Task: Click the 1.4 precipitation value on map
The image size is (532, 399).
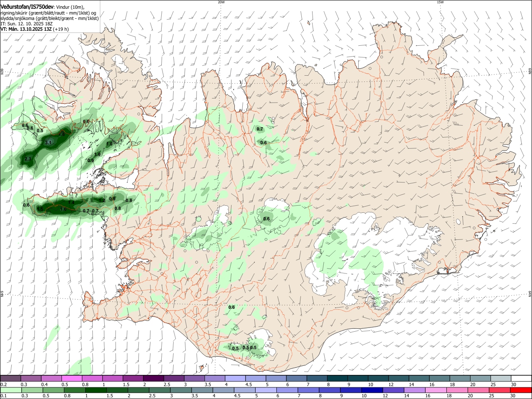Action: tap(71, 202)
